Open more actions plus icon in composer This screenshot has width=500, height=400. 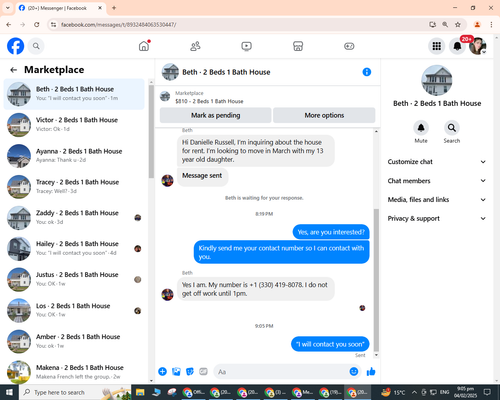click(162, 371)
